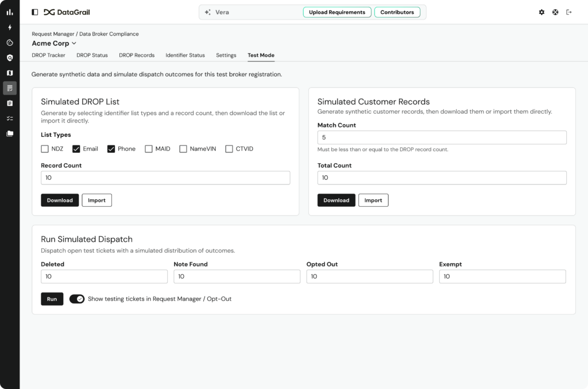Collapse the sidebar with panel toggle icon
This screenshot has height=389, width=588.
tap(35, 13)
